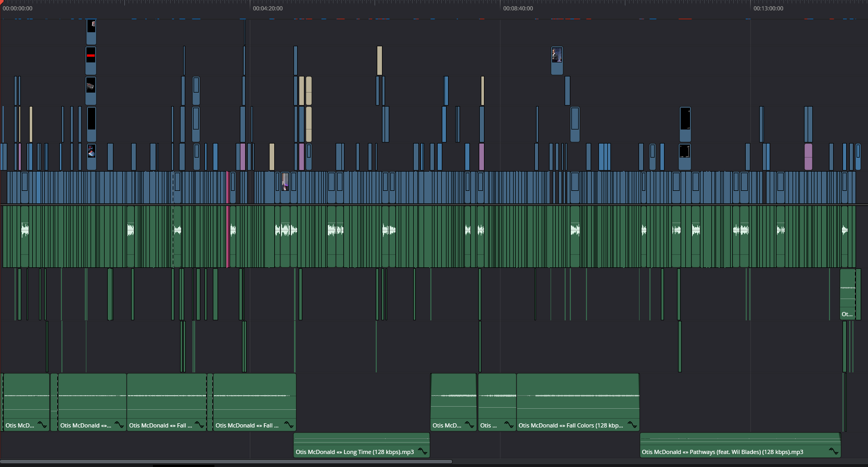Screen dimensions: 868x467
Task: Click the curve icon on Long Time clip
Action: 423,451
